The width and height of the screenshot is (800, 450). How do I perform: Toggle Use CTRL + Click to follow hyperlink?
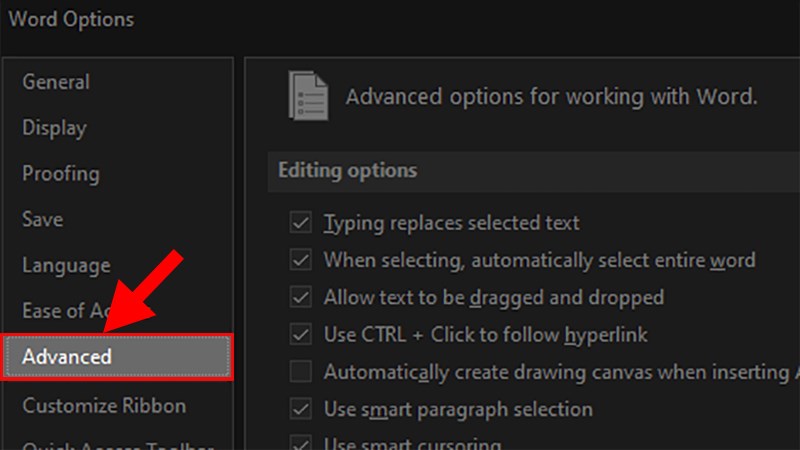tap(300, 334)
